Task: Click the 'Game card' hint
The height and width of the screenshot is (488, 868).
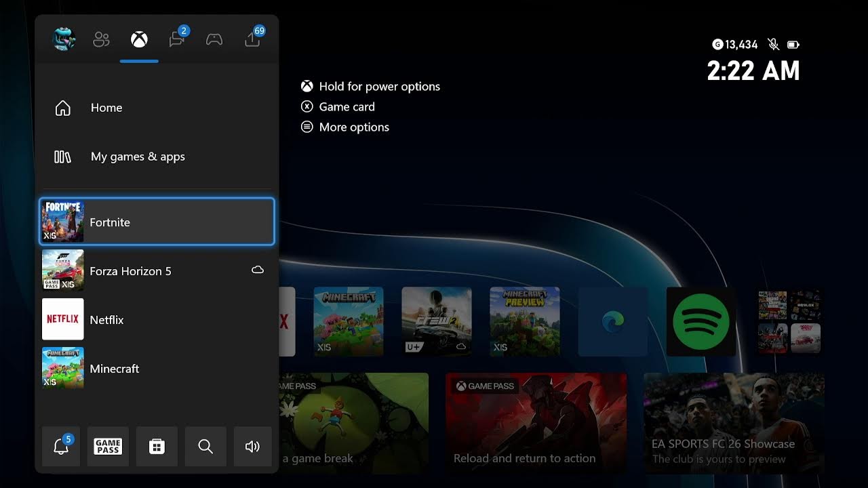Action: coord(338,106)
